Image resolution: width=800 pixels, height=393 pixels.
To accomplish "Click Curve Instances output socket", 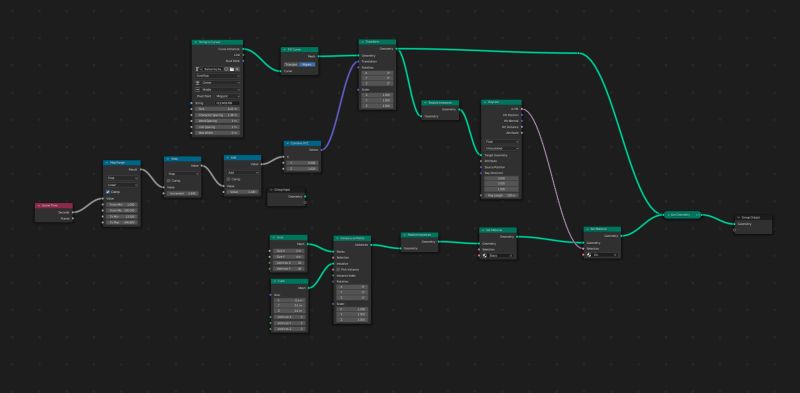I will tap(243, 49).
